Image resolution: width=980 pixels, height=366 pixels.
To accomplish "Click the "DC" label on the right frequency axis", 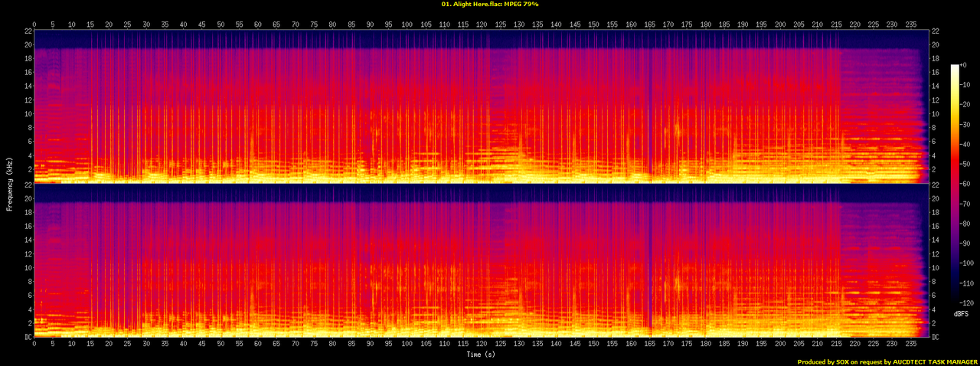I will coord(936,337).
